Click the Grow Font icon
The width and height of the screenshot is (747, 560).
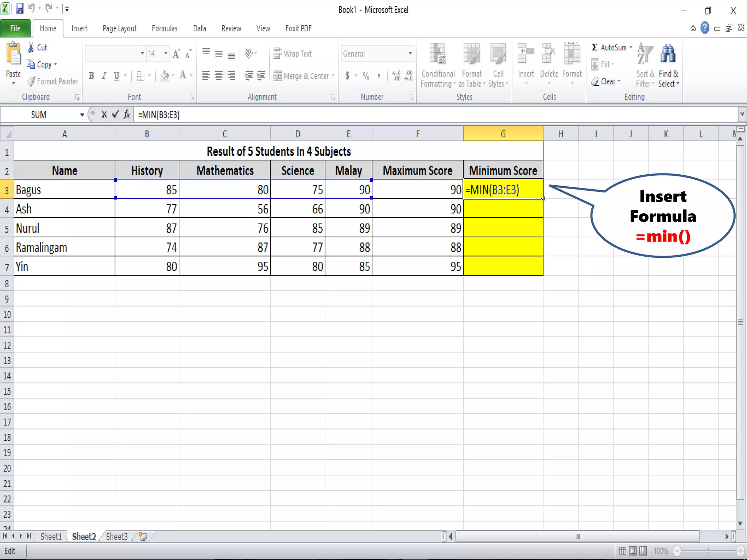click(x=176, y=54)
